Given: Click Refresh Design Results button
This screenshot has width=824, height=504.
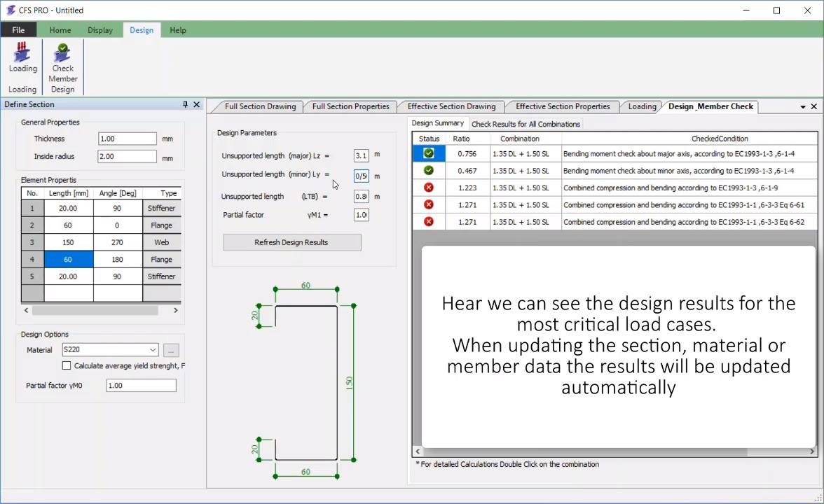Looking at the screenshot, I should pos(292,242).
